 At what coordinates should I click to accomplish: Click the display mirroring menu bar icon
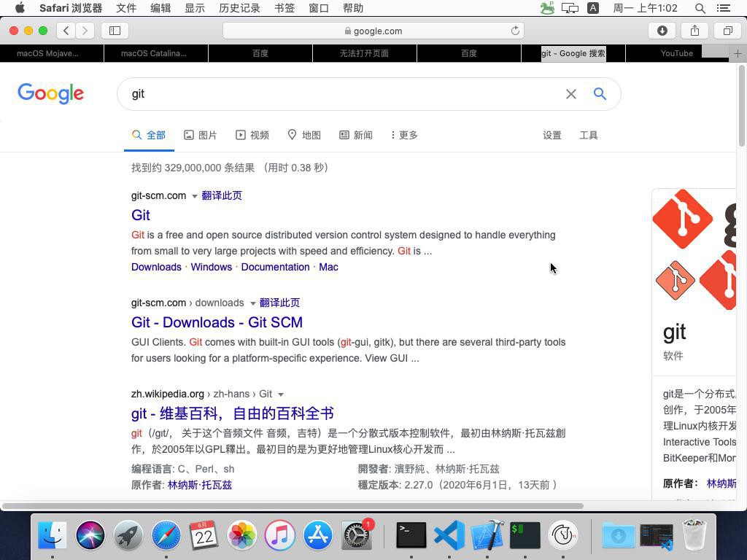[570, 8]
